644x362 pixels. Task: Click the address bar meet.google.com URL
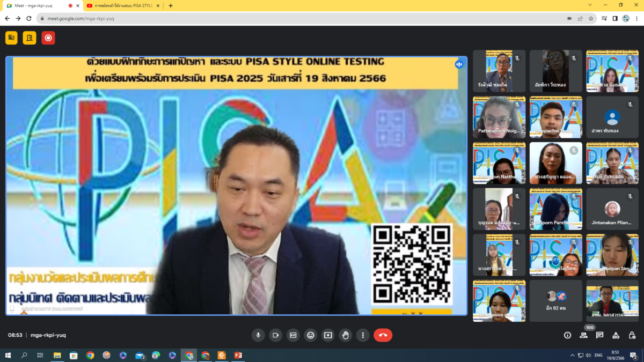pos(80,18)
